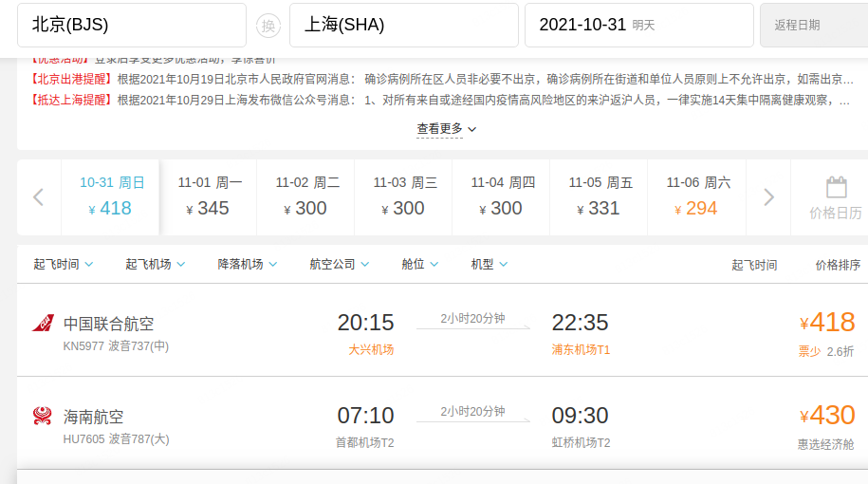This screenshot has width=868, height=484.
Task: Click the 首都机场T2 departure airport label
Action: (365, 443)
